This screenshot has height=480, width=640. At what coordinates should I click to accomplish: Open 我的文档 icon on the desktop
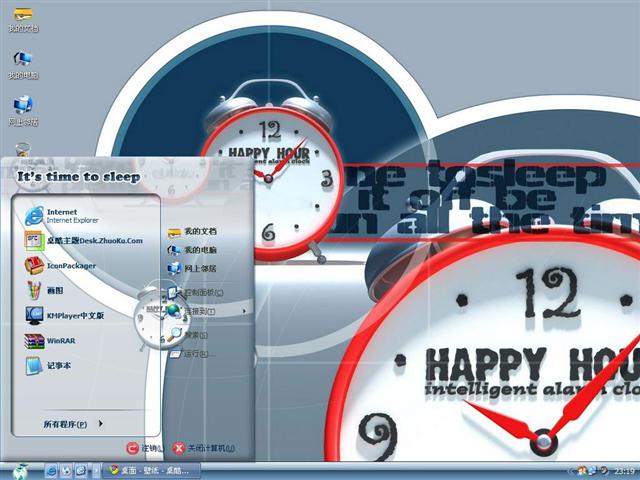coord(23,20)
